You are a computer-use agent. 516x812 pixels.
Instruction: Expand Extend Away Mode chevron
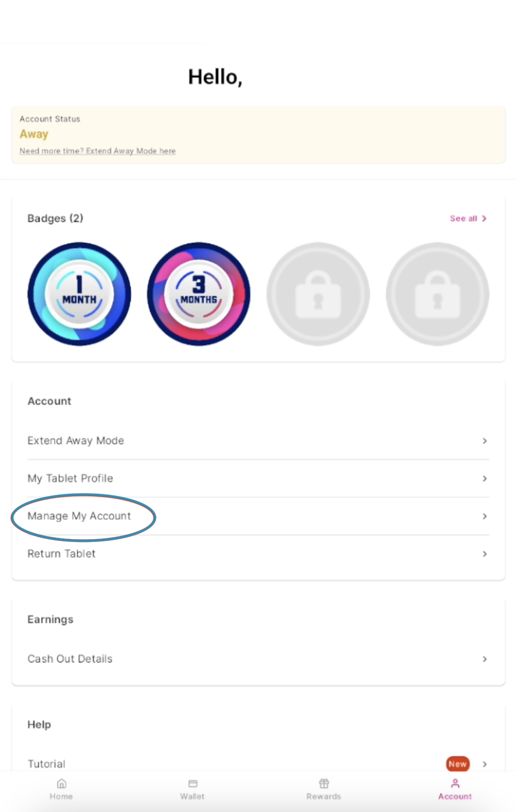click(x=485, y=441)
